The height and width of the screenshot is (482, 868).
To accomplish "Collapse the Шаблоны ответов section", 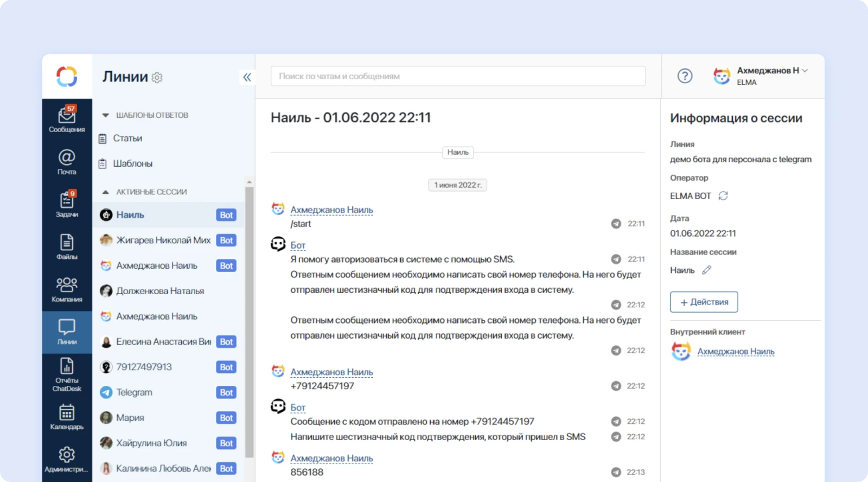I will pyautogui.click(x=106, y=115).
